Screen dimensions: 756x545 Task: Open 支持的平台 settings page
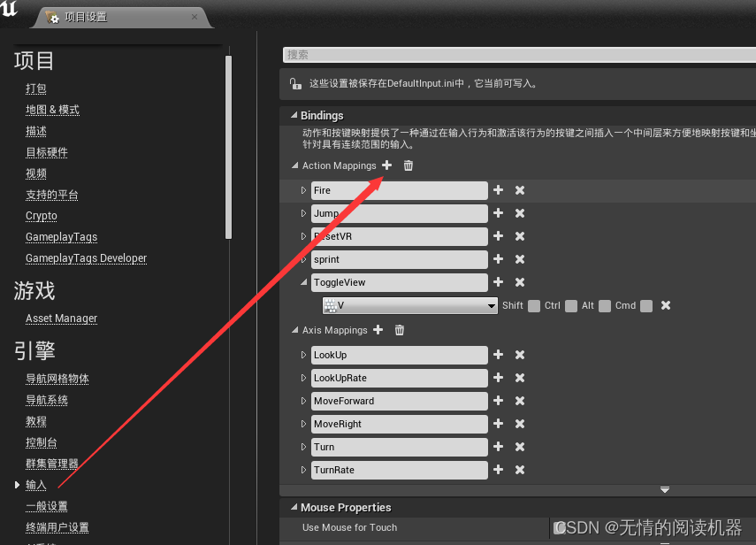[52, 195]
